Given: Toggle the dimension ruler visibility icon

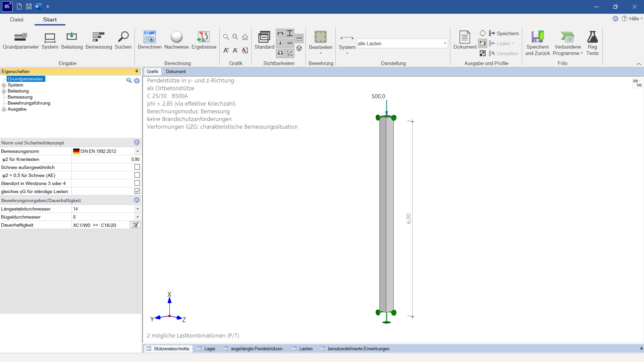Looking at the screenshot, I should click(x=290, y=43).
